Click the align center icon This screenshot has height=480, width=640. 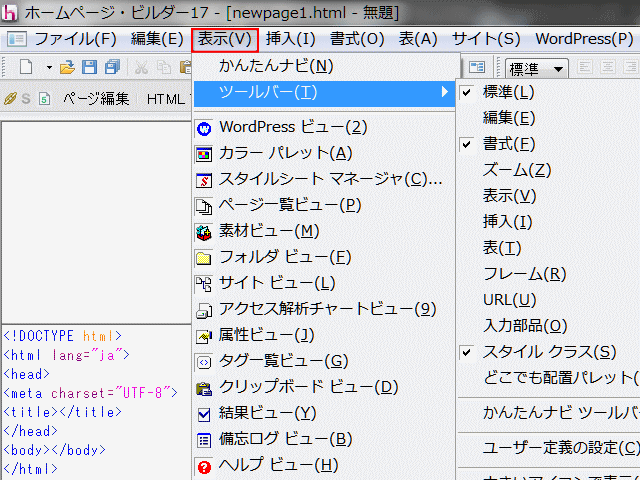(x=608, y=67)
